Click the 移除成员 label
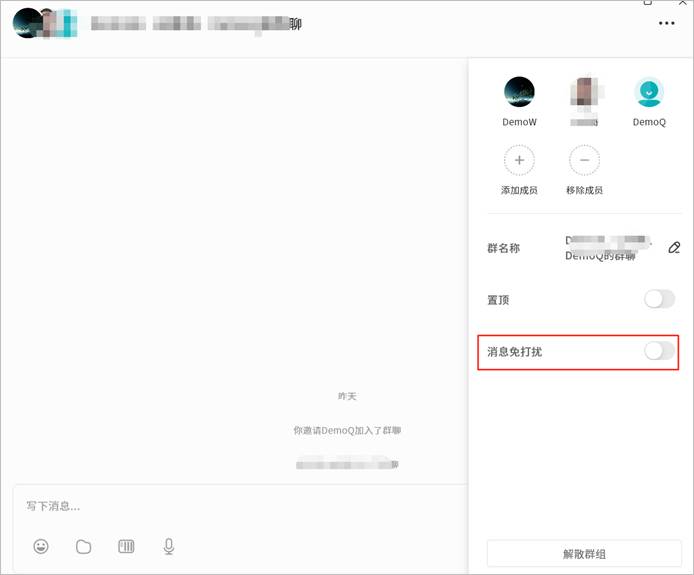694x575 pixels. point(584,190)
